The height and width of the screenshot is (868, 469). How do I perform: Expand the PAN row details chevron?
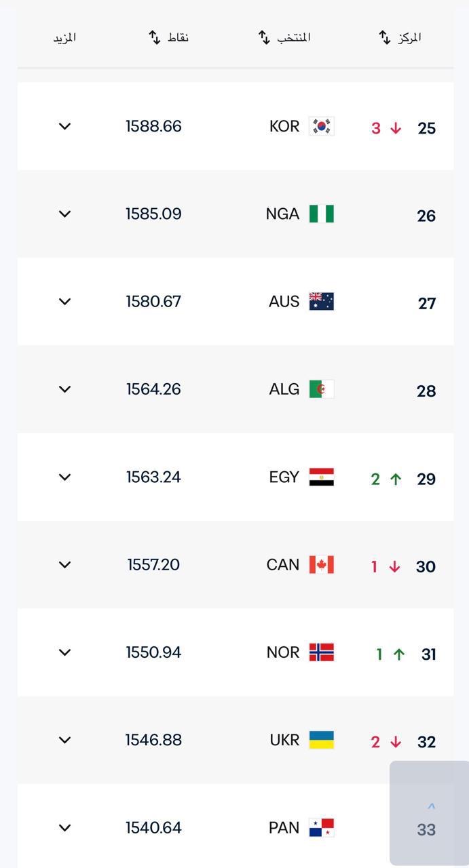tap(65, 828)
